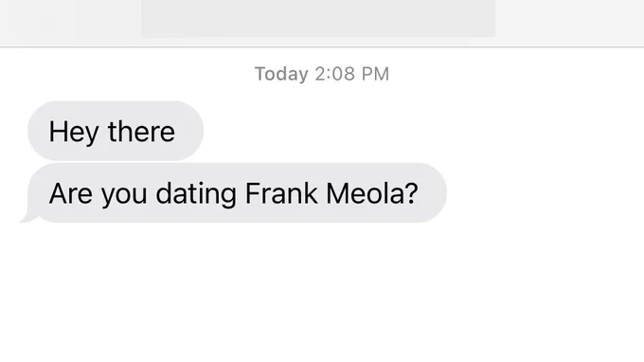644x362 pixels.
Task: Click the word "you" in second message
Action: [124, 195]
